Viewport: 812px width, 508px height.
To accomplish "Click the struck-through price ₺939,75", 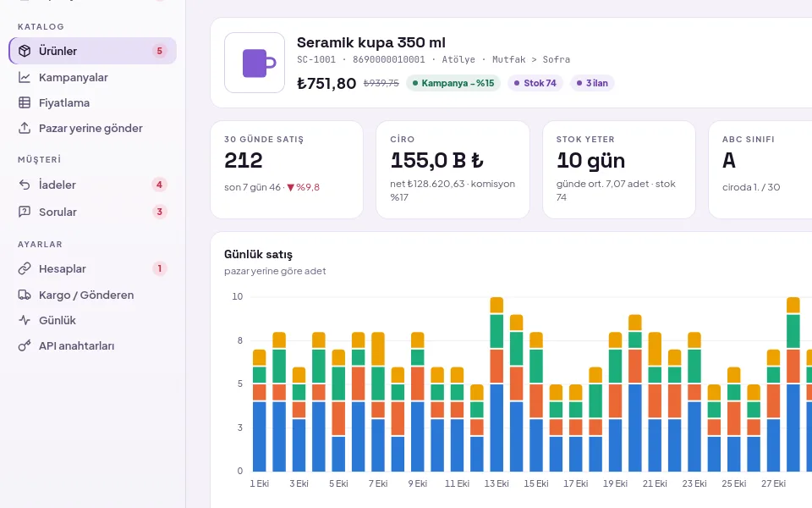I will pos(381,83).
